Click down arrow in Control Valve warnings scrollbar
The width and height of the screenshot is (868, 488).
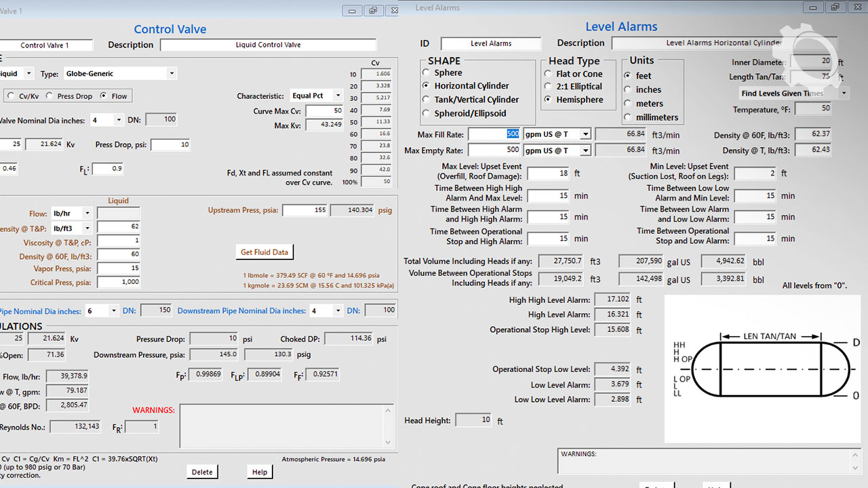tap(388, 442)
